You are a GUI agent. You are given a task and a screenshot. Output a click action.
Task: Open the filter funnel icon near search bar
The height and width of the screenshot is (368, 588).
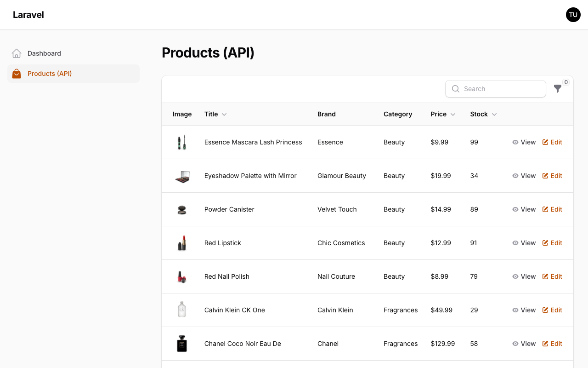558,89
